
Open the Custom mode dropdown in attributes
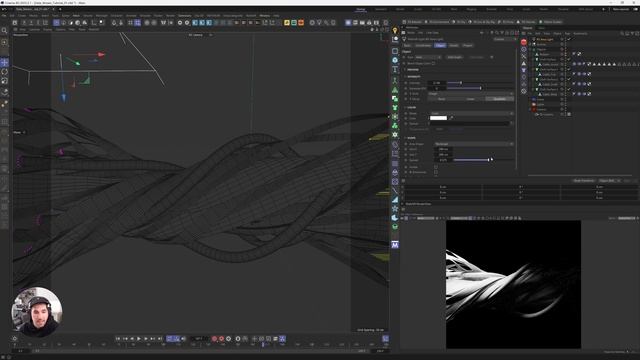coord(504,39)
